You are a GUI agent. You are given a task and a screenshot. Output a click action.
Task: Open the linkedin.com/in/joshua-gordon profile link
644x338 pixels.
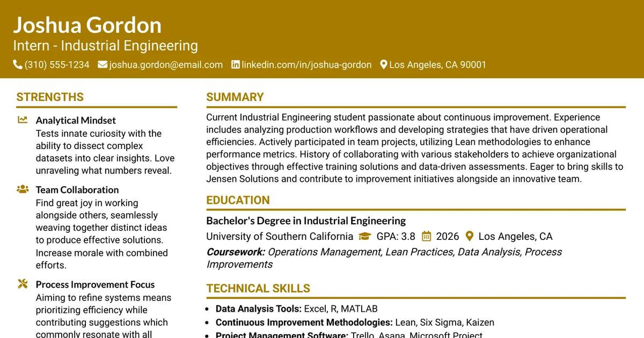[306, 65]
